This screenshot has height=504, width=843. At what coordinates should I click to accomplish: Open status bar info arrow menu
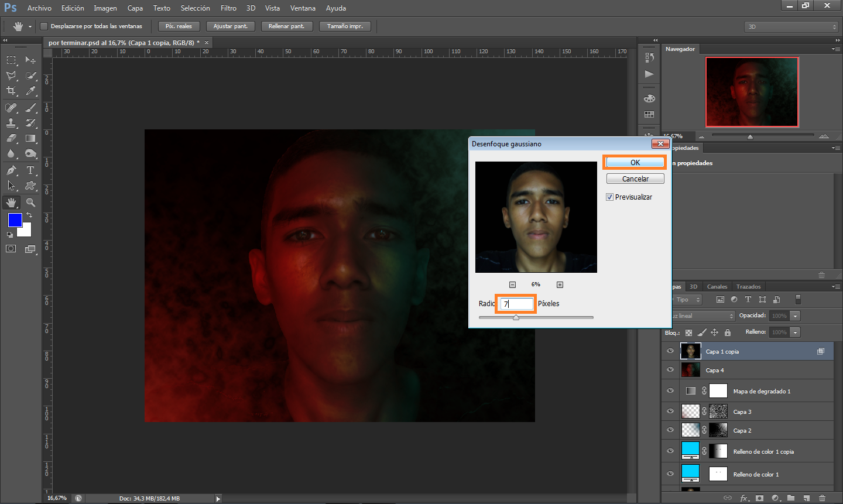[x=218, y=499]
